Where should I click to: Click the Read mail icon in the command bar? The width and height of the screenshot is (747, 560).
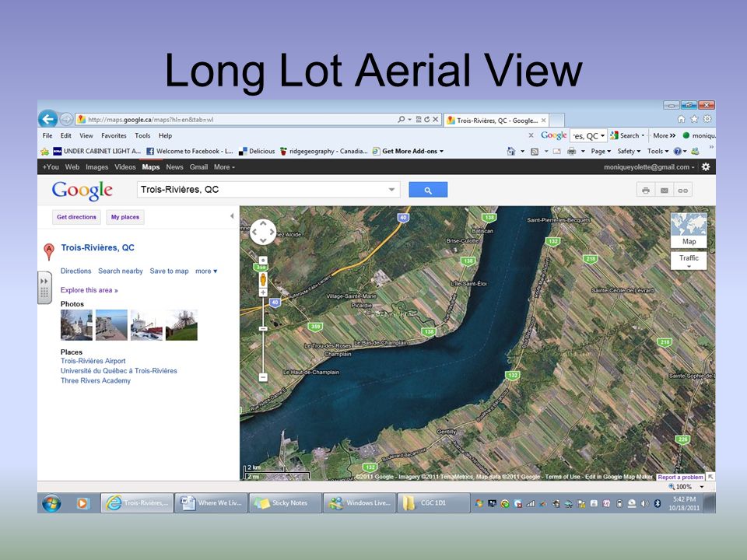(x=557, y=152)
